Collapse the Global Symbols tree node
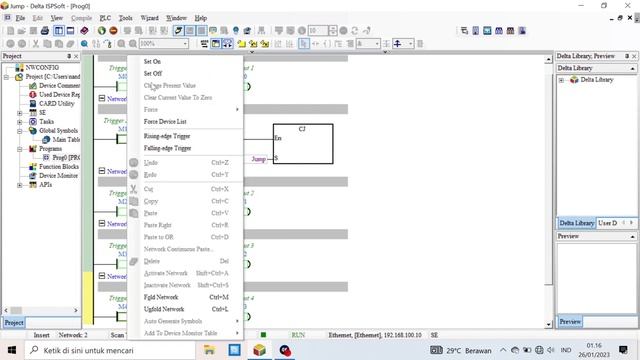Viewport: 640px width, 360px height. tap(20, 131)
